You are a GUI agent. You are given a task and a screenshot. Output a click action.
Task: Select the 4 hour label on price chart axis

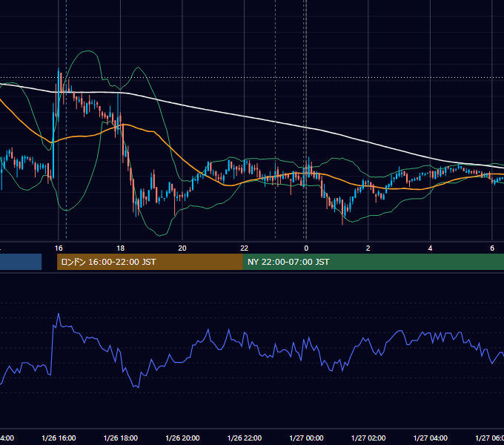(x=430, y=248)
